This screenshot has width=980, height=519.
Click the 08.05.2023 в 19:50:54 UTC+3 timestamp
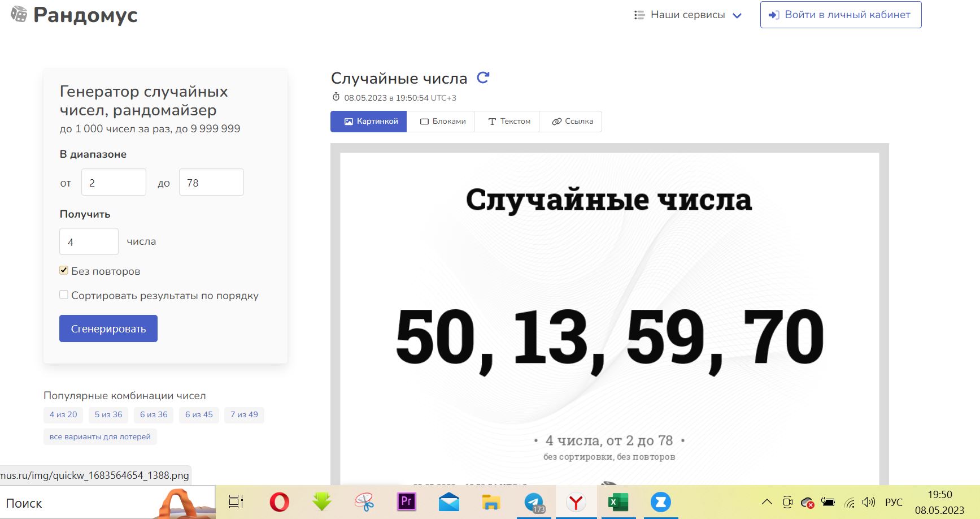point(400,98)
